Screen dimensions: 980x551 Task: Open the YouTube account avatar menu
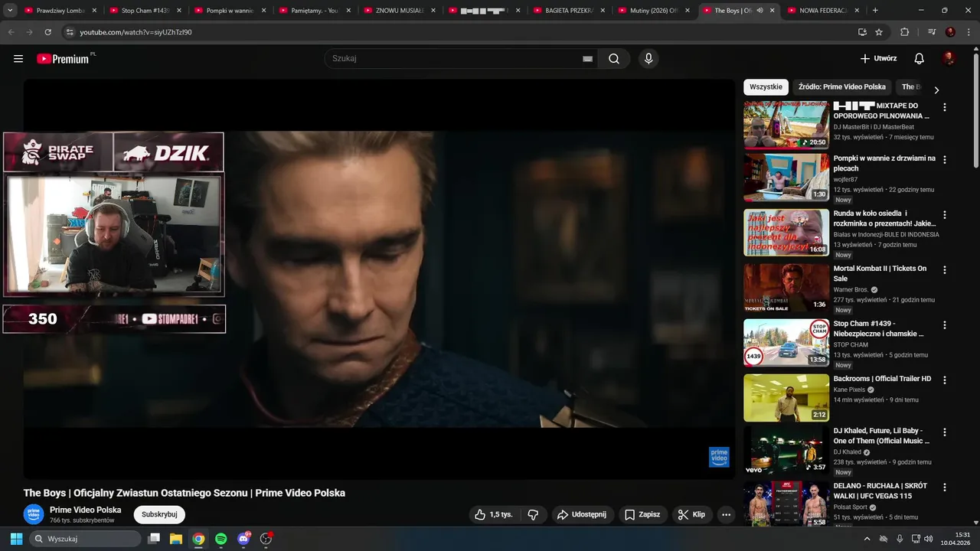click(949, 59)
